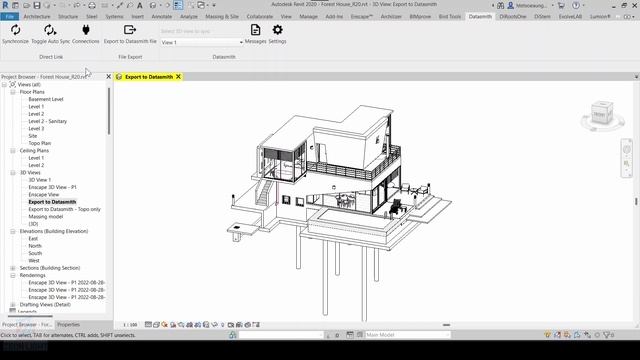The height and width of the screenshot is (360, 640).
Task: Click the zoom tool on navigation bar
Action: tap(627, 164)
